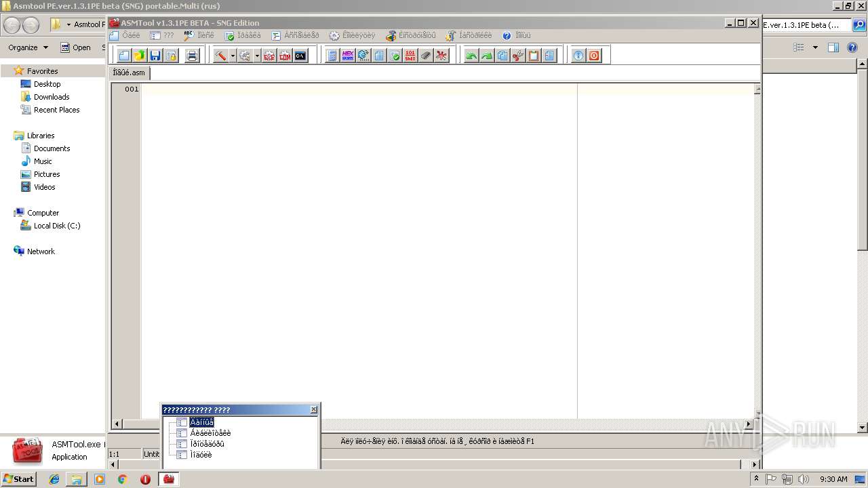Open the ASMTool menu with the blue question-mark icon
868x488 pixels.
click(x=517, y=35)
